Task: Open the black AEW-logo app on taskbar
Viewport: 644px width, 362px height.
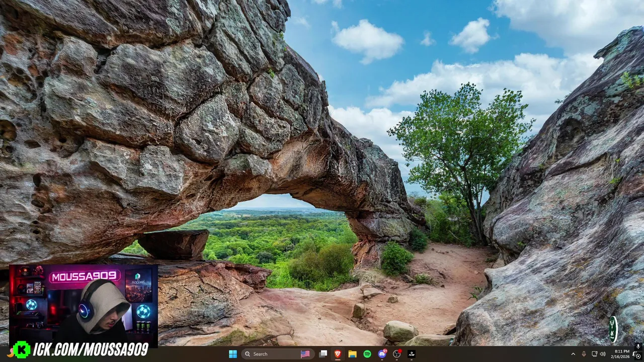Action: point(411,354)
